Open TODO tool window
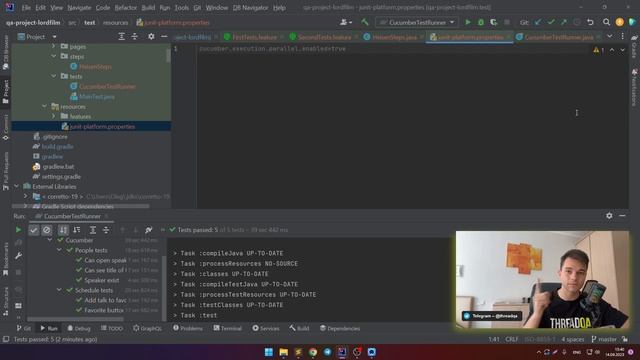This screenshot has width=640, height=360. tap(111, 329)
